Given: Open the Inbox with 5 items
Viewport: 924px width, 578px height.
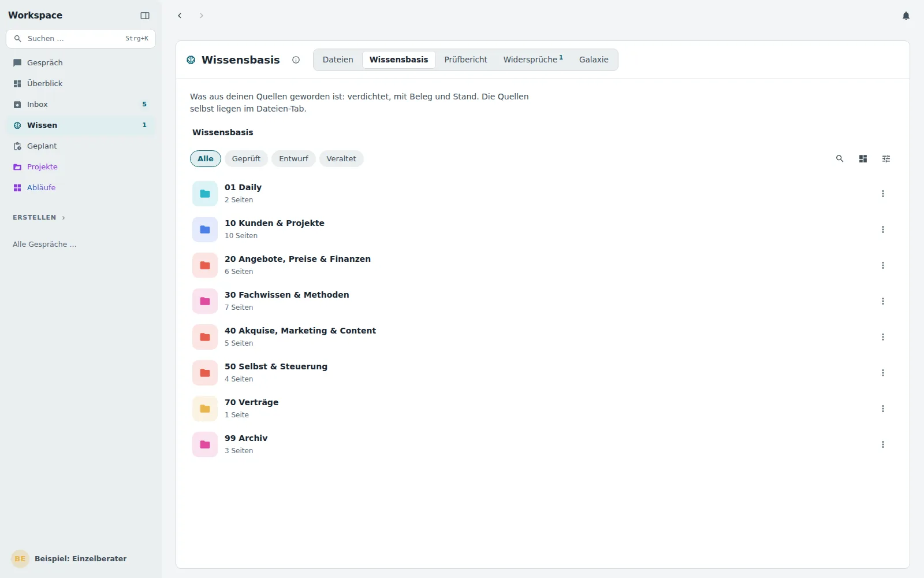Looking at the screenshot, I should coord(81,105).
